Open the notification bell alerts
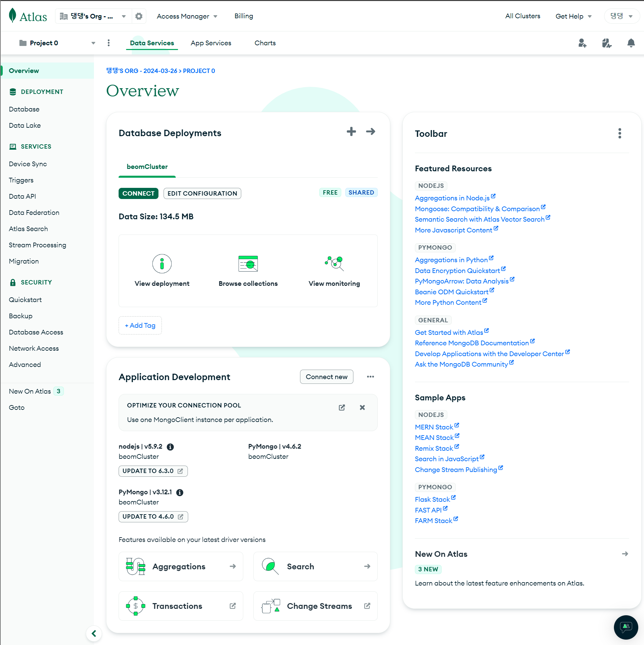This screenshot has width=644, height=645. pyautogui.click(x=631, y=43)
